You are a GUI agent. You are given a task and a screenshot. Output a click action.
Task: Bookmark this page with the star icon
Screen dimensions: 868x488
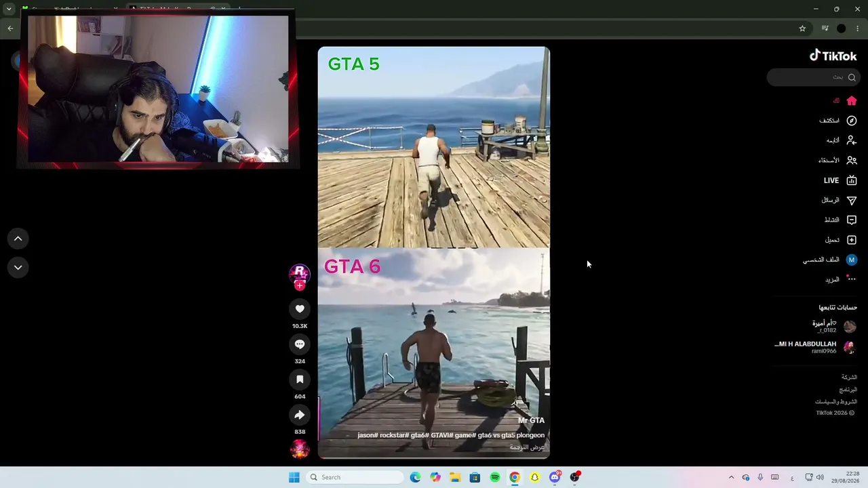[x=802, y=28]
